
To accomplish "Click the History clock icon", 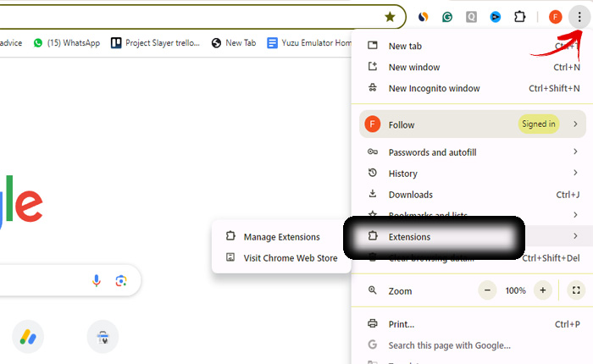I will [373, 173].
